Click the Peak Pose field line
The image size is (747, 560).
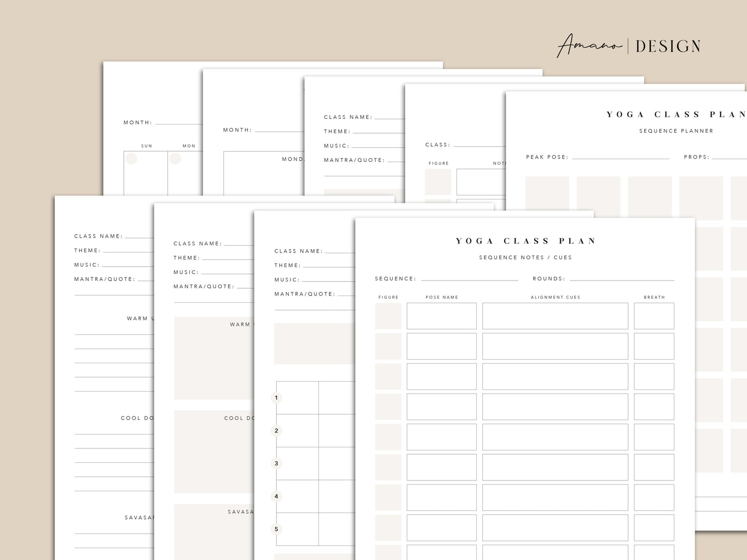tap(620, 157)
